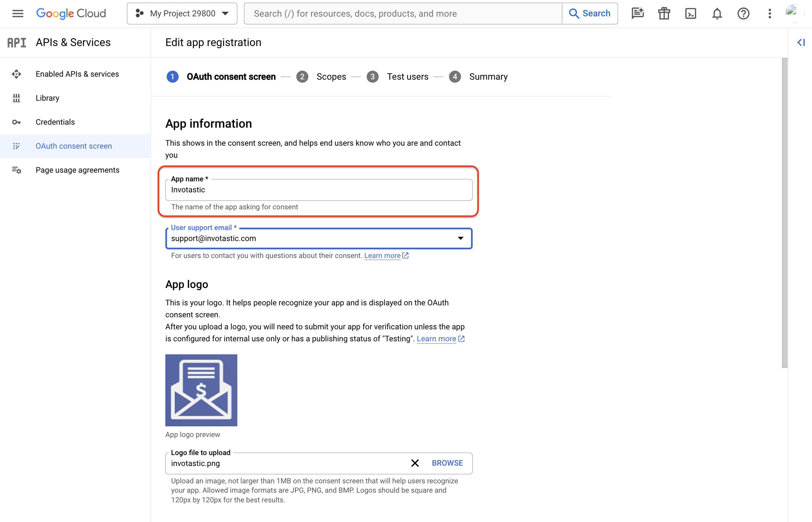
Task: Click the OAuth consent screen dots icon
Action: point(16,146)
